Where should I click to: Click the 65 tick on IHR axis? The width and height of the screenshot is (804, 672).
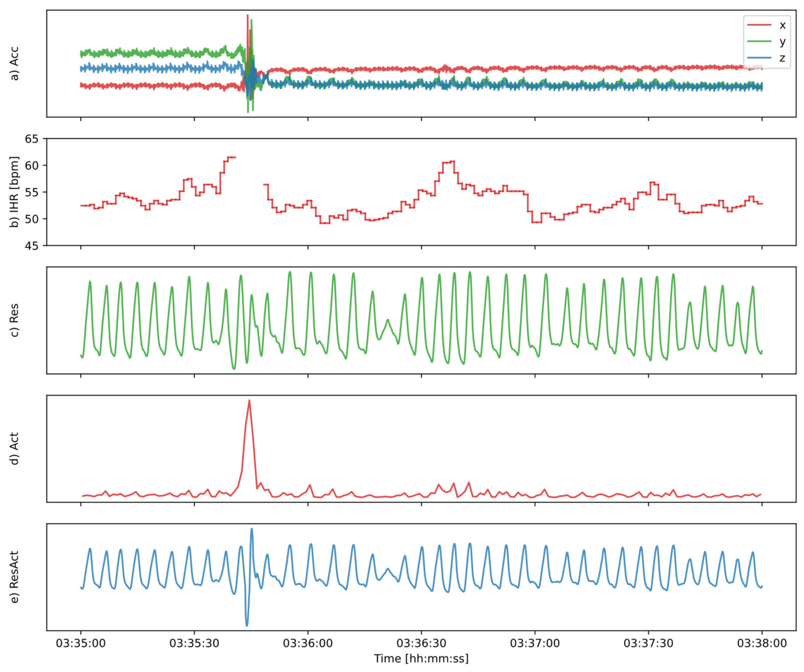(x=32, y=139)
